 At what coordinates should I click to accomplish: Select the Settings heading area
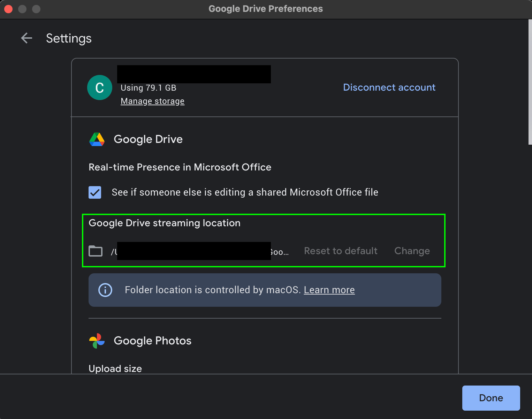point(68,38)
